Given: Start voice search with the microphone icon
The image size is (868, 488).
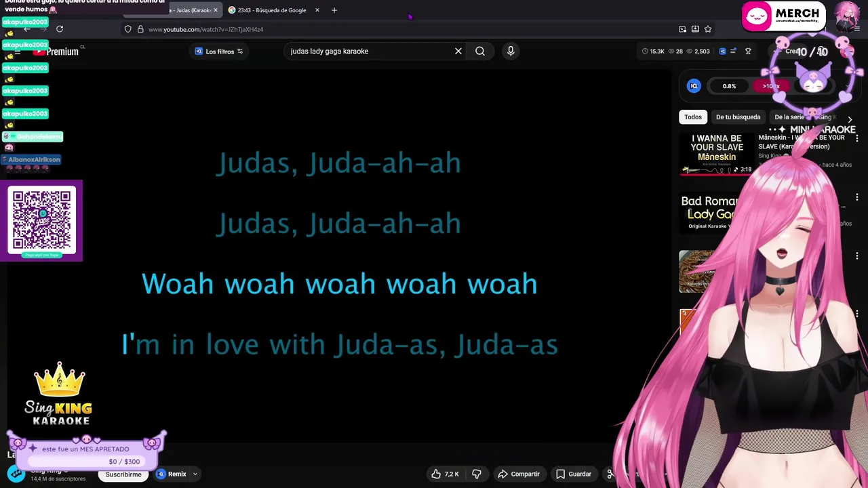Looking at the screenshot, I should [511, 51].
